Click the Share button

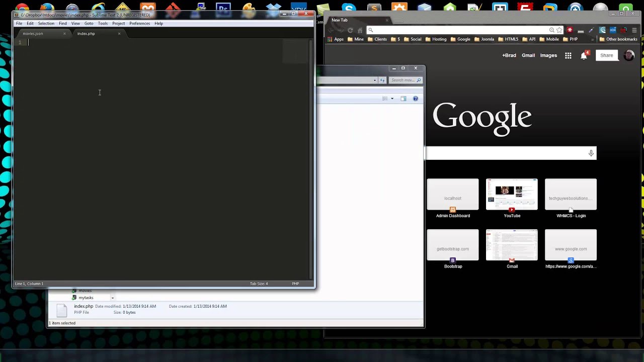click(x=606, y=55)
